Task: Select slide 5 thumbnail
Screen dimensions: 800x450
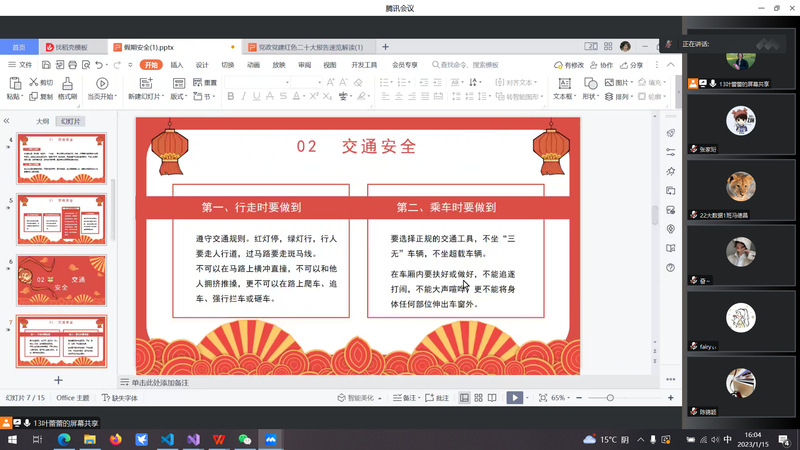Action: point(61,219)
